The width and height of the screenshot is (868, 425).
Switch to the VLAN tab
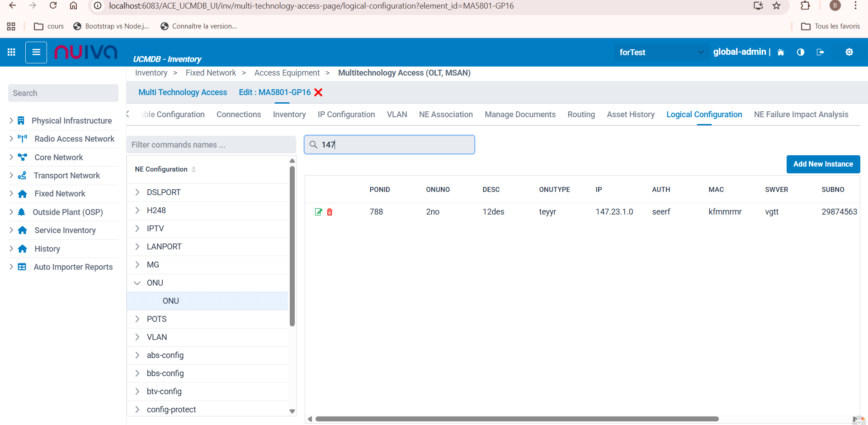coord(396,115)
